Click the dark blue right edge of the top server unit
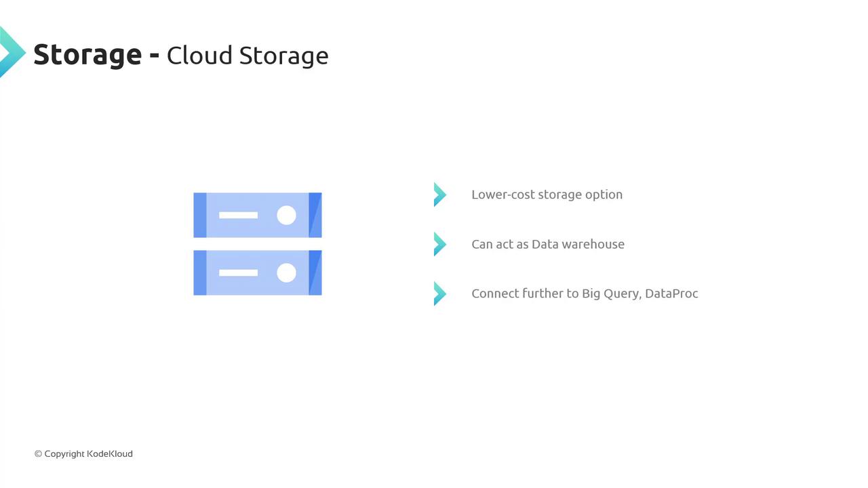This screenshot has height=488, width=868. coord(315,215)
